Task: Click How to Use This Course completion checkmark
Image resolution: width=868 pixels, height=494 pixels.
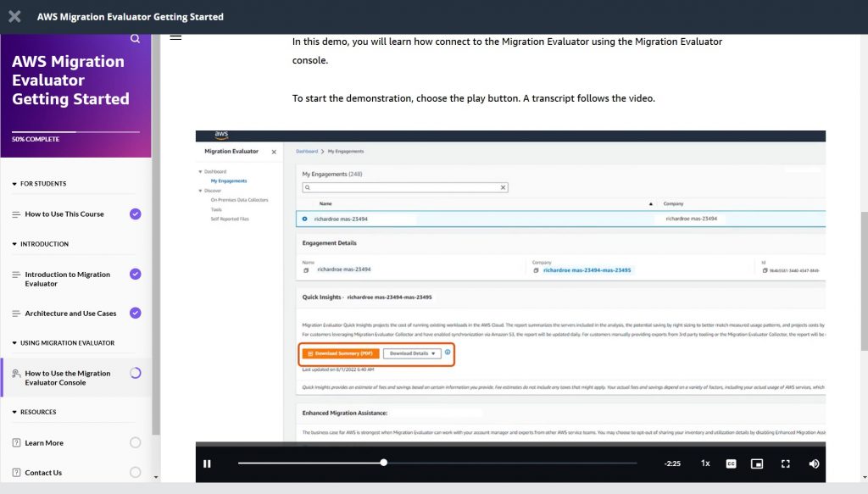Action: coord(135,214)
